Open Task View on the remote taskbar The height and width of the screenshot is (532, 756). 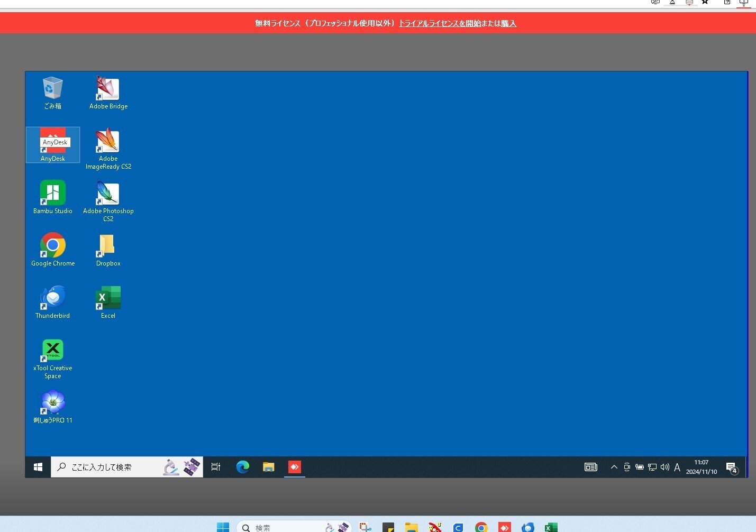point(216,467)
